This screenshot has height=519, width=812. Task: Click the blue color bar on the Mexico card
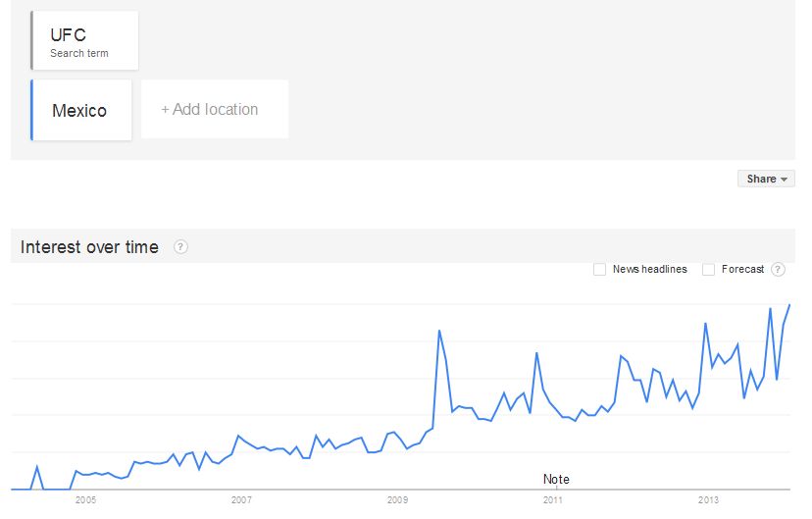[32, 111]
